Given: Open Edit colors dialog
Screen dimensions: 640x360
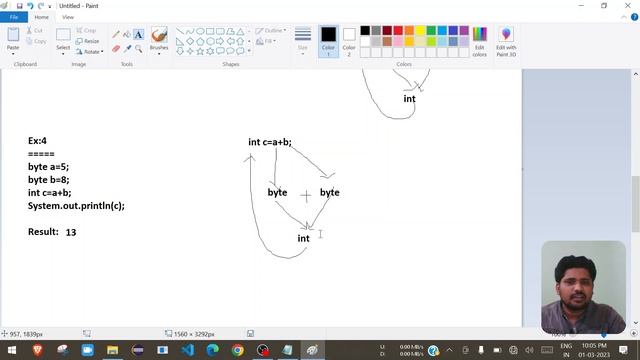Looking at the screenshot, I should 480,42.
